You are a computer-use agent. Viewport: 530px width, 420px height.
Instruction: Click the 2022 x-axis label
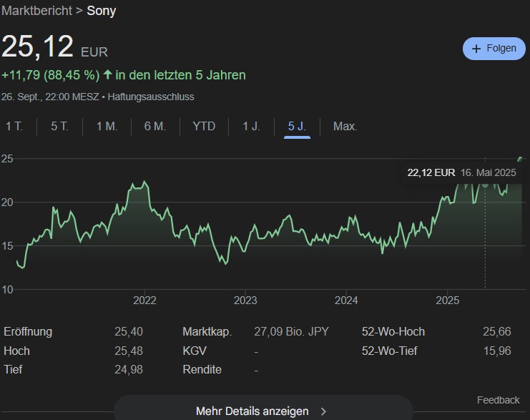click(x=144, y=301)
